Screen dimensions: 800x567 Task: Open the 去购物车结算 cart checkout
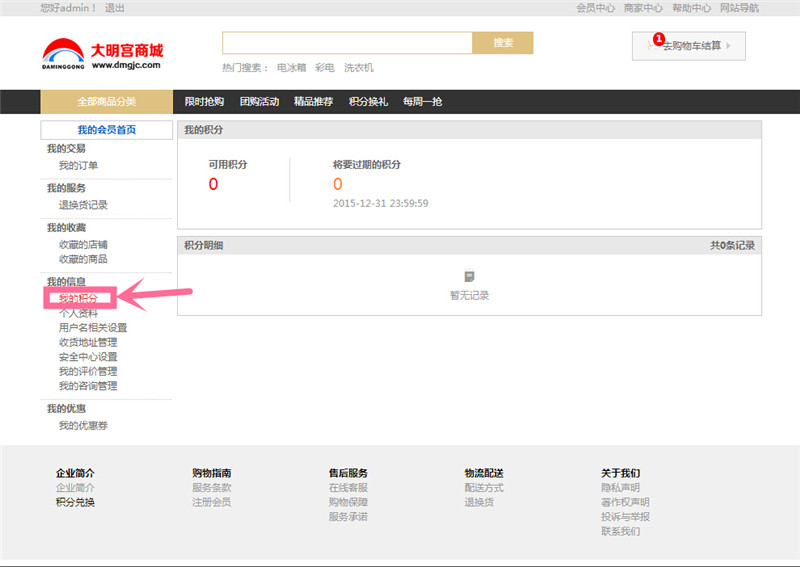[x=688, y=46]
